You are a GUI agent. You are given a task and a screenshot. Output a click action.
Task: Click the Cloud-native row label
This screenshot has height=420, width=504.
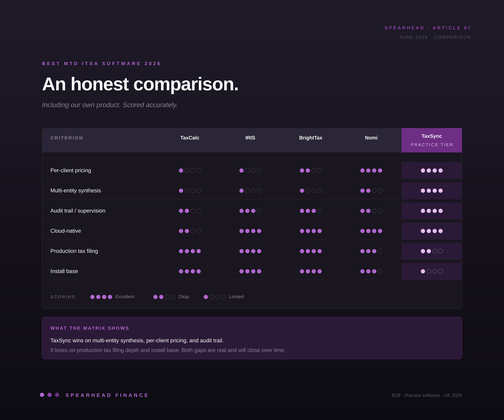66,231
